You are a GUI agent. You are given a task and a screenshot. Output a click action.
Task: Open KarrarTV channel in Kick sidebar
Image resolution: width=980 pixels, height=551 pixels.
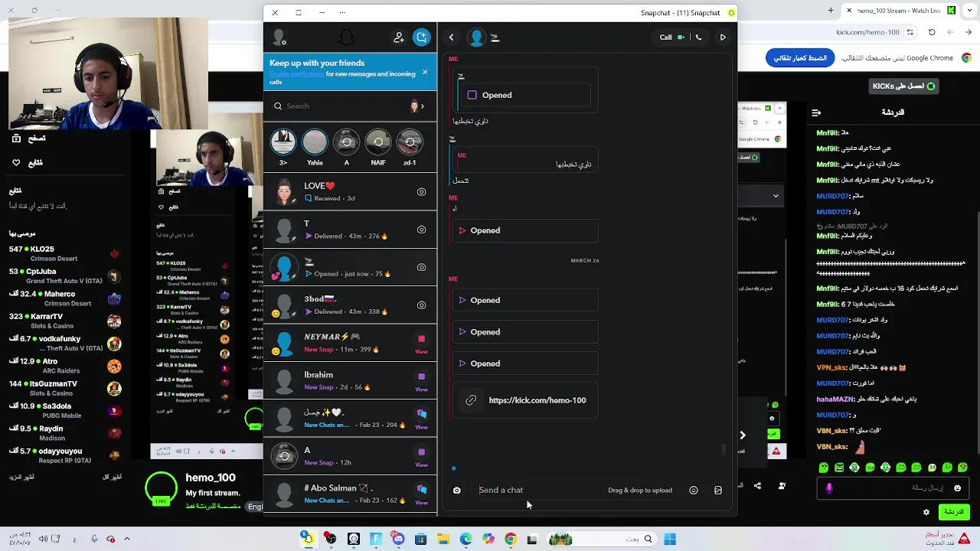point(64,321)
